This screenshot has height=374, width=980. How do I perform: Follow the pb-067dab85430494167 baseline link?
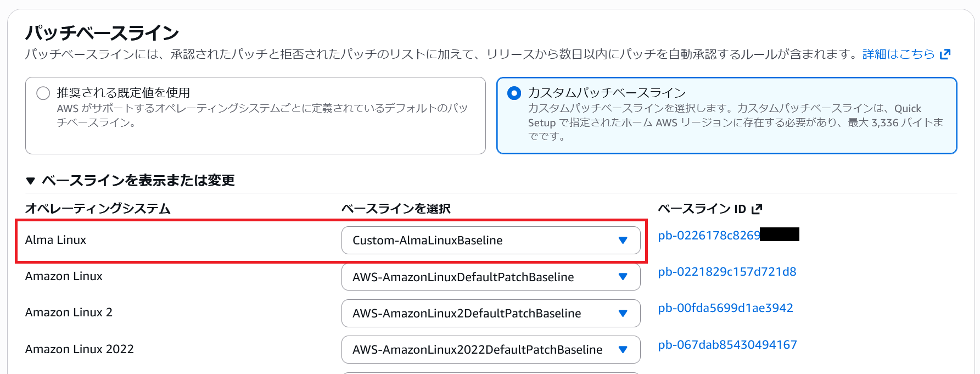click(x=727, y=345)
